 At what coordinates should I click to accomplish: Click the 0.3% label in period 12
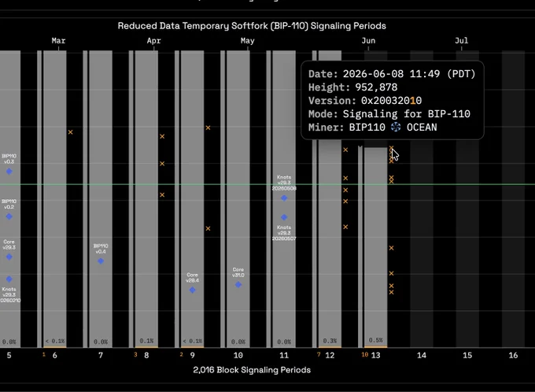click(330, 341)
